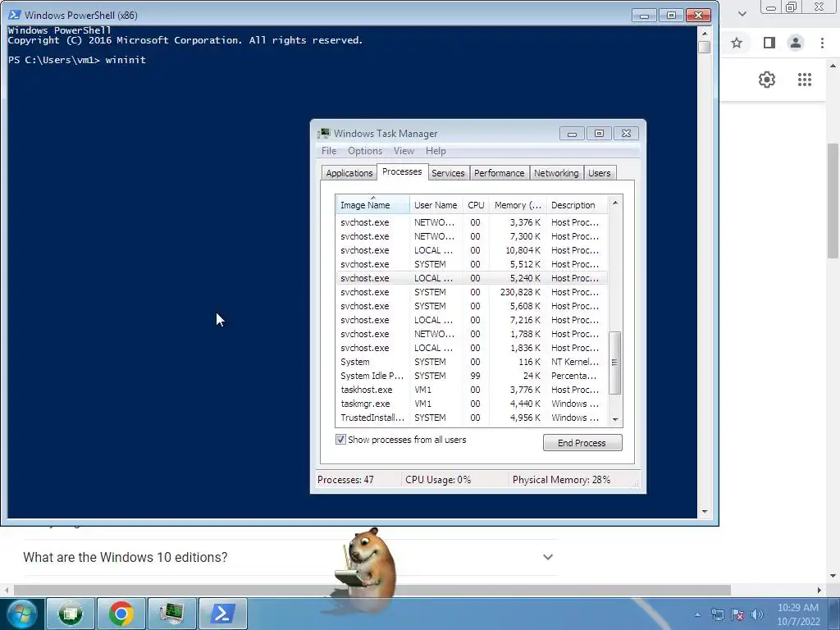Open Task Manager Options menu
The width and height of the screenshot is (840, 630).
365,151
